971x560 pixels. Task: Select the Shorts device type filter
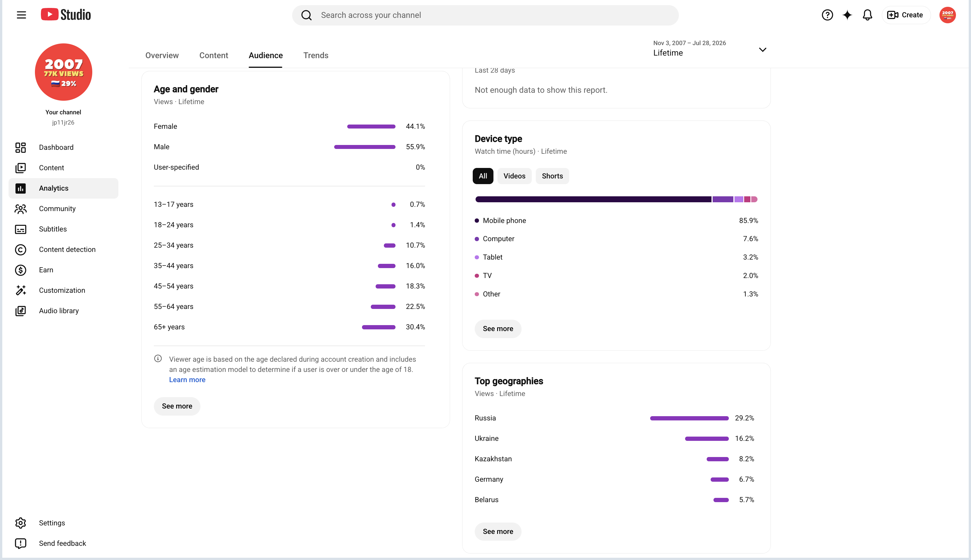(552, 176)
